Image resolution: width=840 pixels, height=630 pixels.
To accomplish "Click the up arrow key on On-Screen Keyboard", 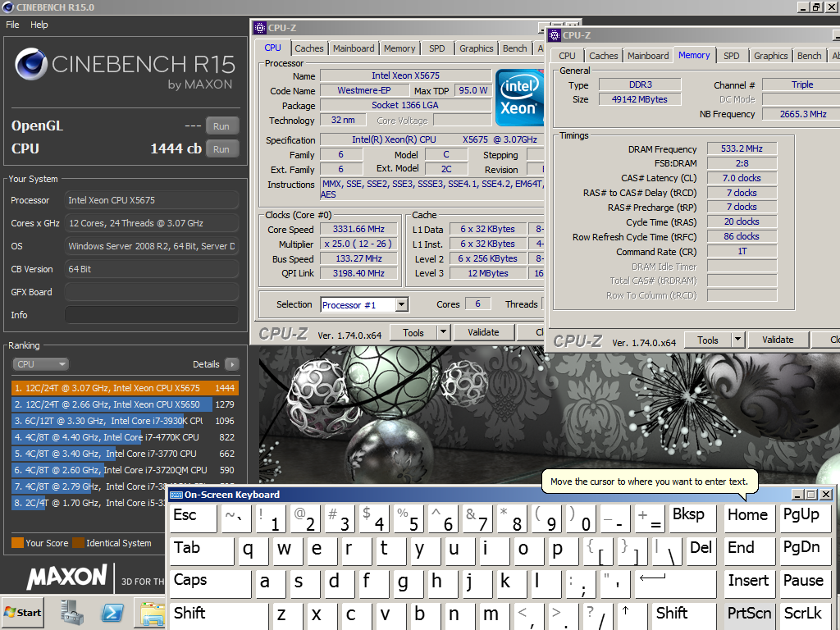I will [x=632, y=615].
